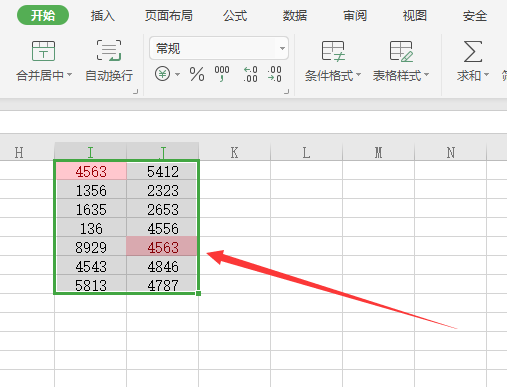
Task: Select column header J
Action: (x=163, y=152)
